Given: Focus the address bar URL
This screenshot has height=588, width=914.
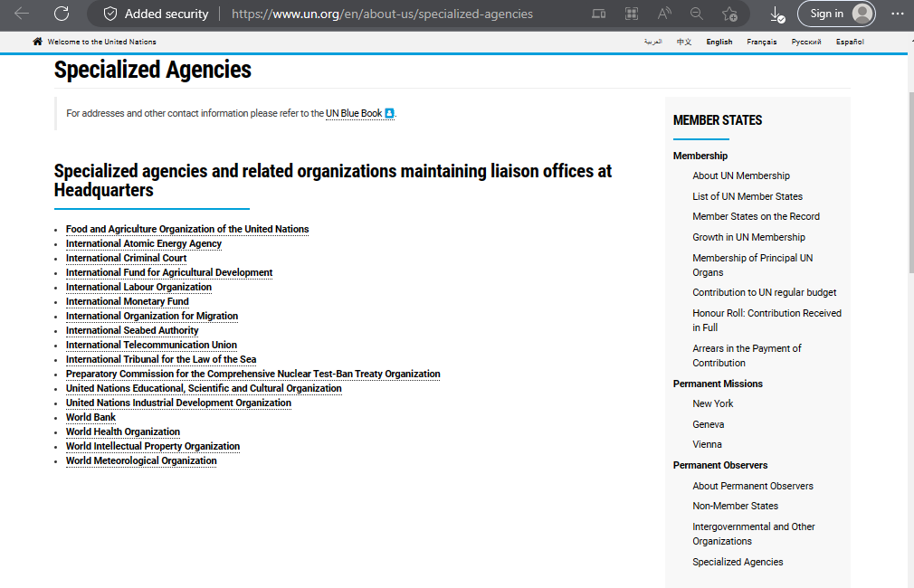Looking at the screenshot, I should tap(382, 14).
